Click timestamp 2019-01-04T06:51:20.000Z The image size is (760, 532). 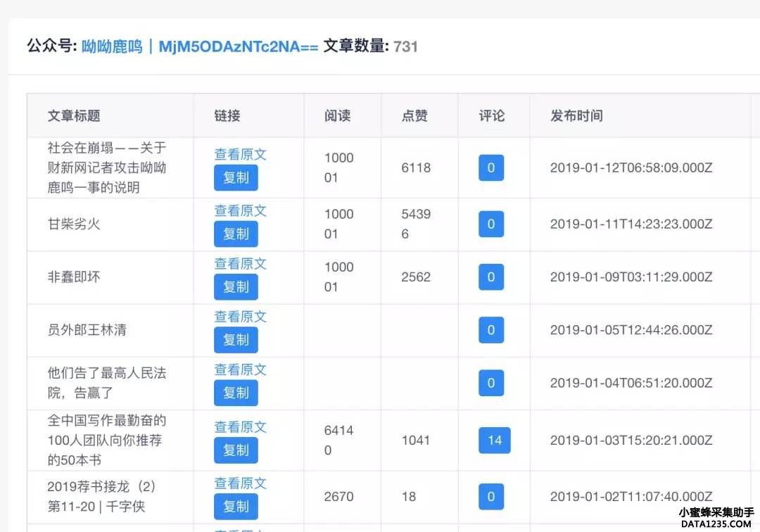pyautogui.click(x=631, y=383)
